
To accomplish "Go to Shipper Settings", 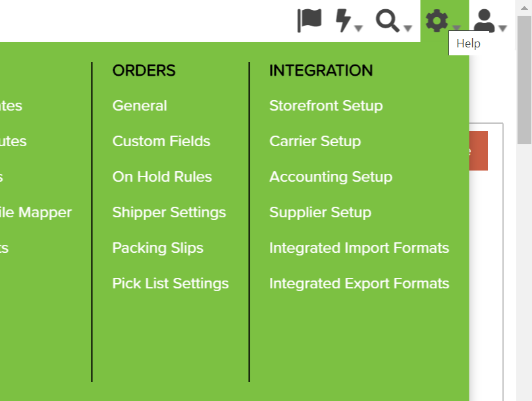I will pos(169,213).
